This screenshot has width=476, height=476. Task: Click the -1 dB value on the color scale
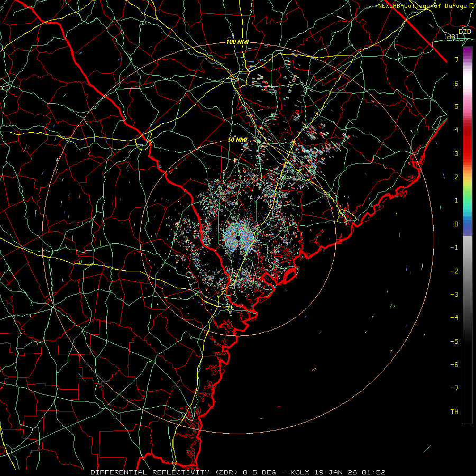click(x=454, y=248)
